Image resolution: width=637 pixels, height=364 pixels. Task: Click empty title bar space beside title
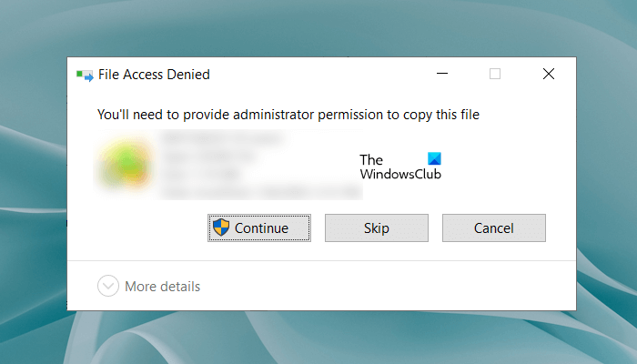click(x=318, y=75)
